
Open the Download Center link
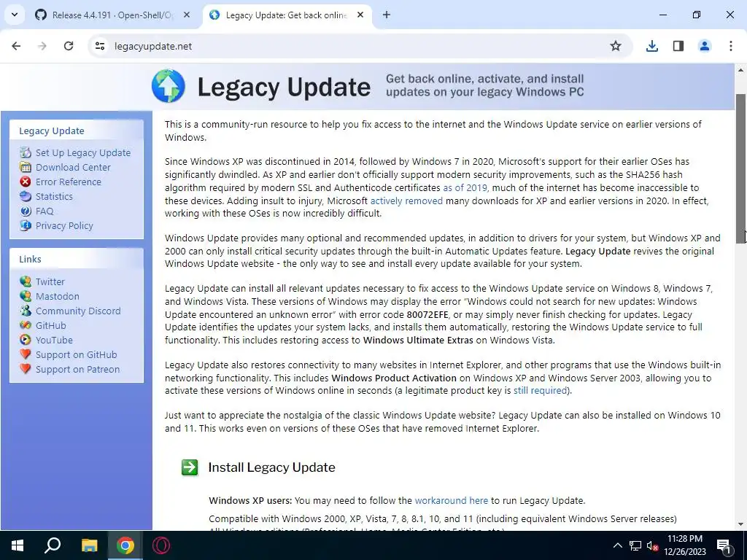[73, 167]
